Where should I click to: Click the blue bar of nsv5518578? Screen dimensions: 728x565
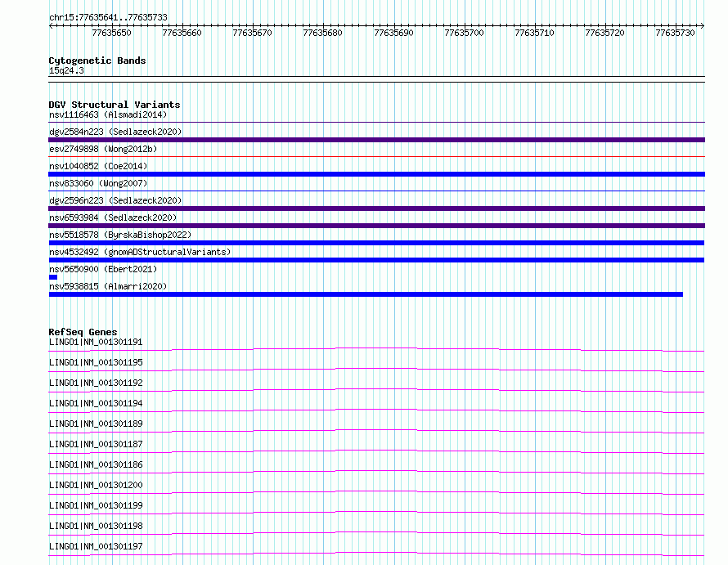tap(376, 243)
